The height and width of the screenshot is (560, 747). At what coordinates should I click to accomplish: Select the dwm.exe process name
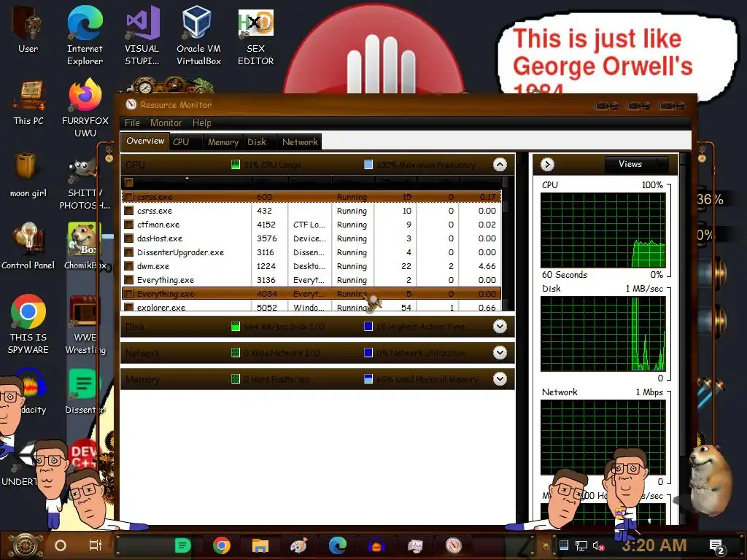pos(153,266)
